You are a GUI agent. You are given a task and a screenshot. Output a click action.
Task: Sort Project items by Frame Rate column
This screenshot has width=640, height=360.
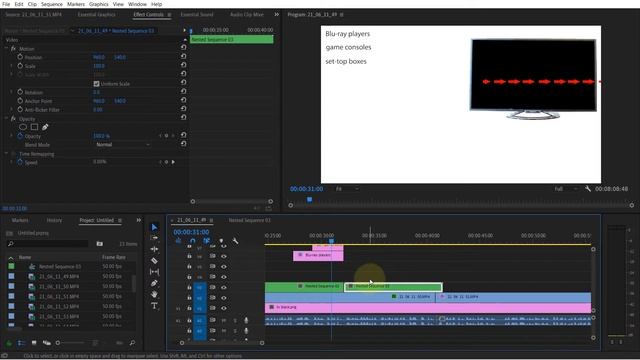[114, 257]
